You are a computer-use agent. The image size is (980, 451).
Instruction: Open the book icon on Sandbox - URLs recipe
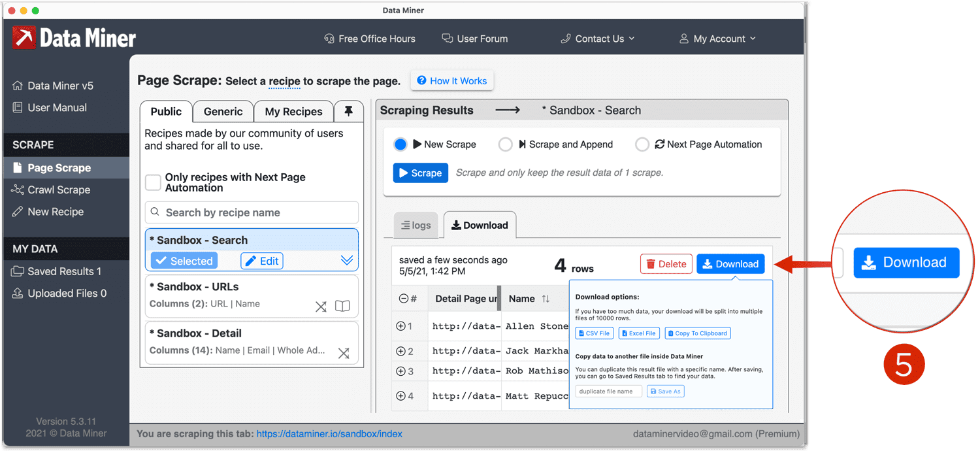342,305
